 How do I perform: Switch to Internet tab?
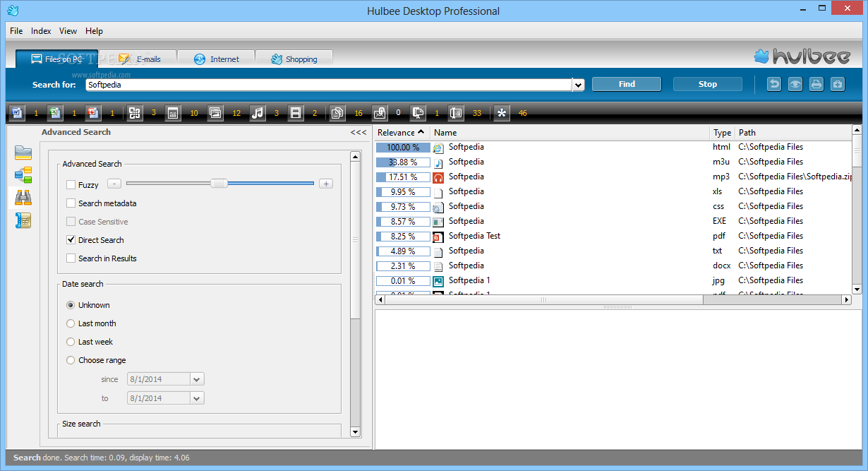(x=216, y=59)
